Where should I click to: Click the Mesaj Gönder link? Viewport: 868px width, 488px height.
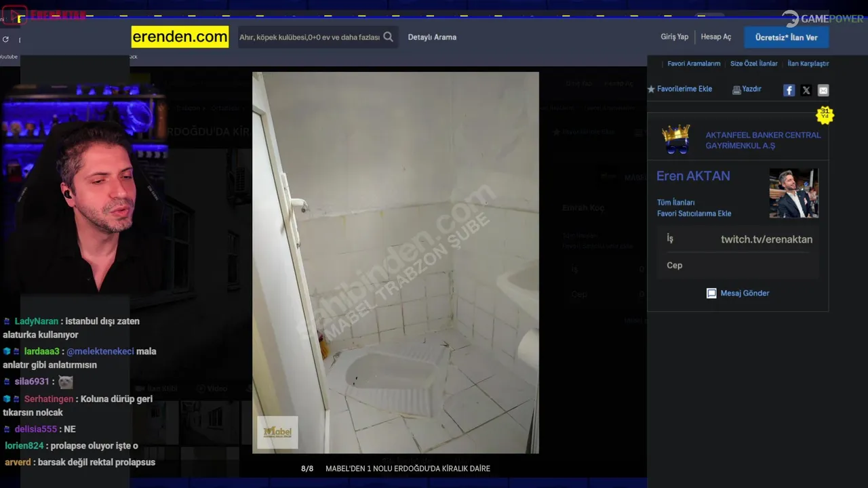[745, 293]
